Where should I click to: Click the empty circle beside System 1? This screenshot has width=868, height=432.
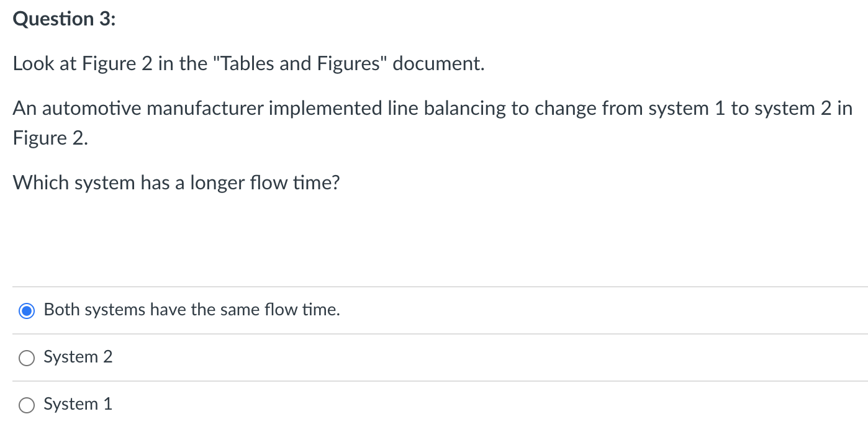pos(26,405)
